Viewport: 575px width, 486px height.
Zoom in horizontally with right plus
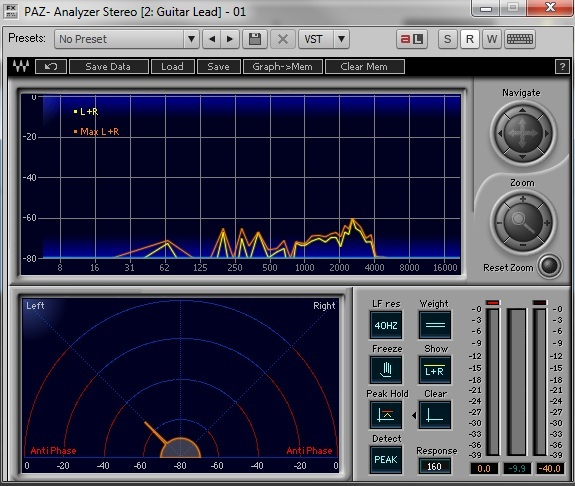coord(547,223)
